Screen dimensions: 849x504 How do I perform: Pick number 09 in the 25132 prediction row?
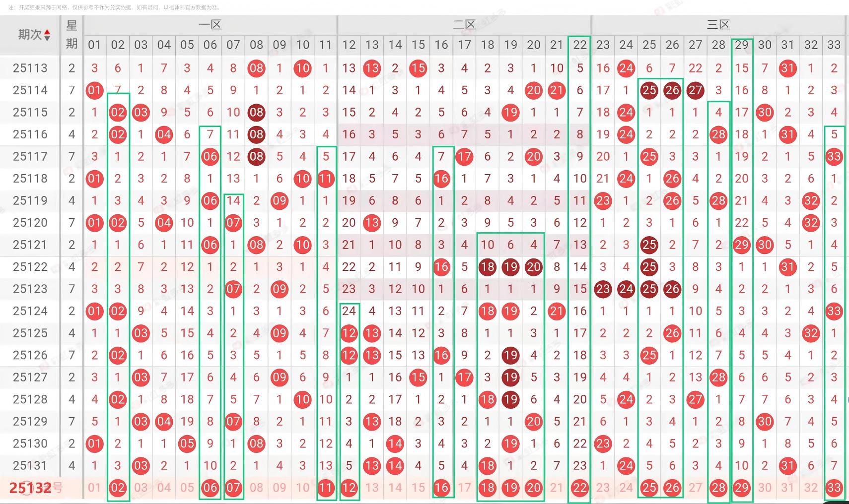point(280,488)
